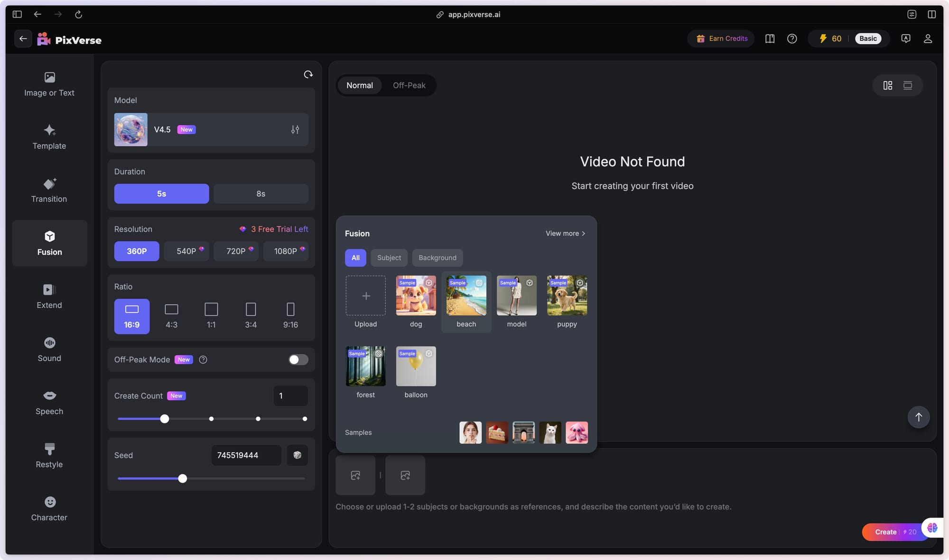Open the Sound panel from the sidebar

[x=49, y=349]
